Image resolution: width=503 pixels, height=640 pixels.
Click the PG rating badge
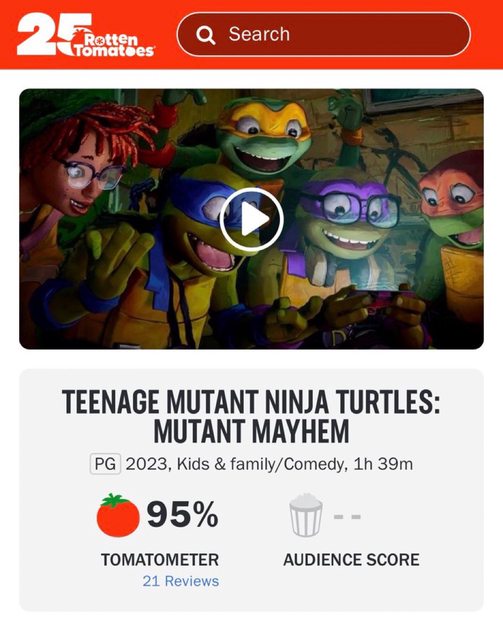pyautogui.click(x=105, y=464)
